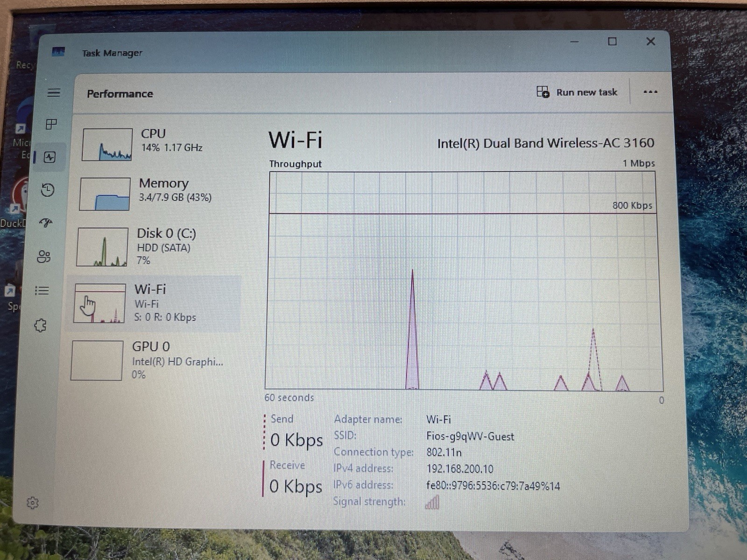Screen dimensions: 747x560
Task: Select the Disk 0 (C:) graph thumbnail
Action: [x=103, y=247]
